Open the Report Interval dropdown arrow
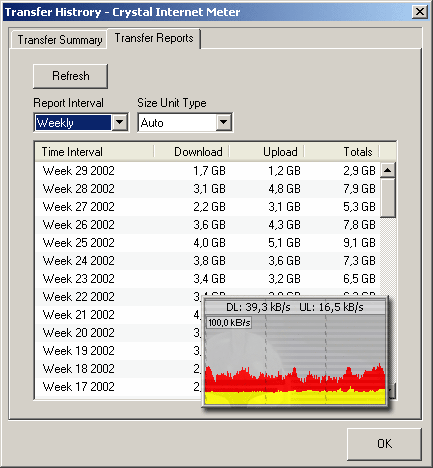This screenshot has height=468, width=433. (x=119, y=122)
